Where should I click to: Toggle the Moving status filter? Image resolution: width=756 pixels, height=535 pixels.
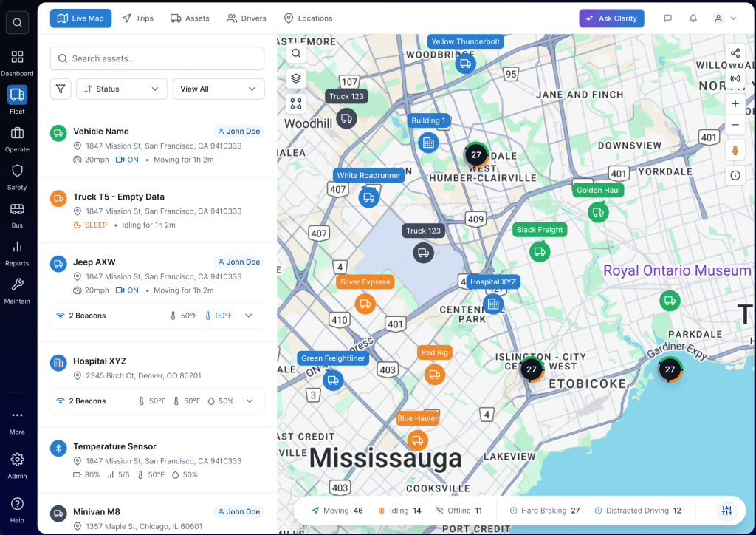coord(337,511)
